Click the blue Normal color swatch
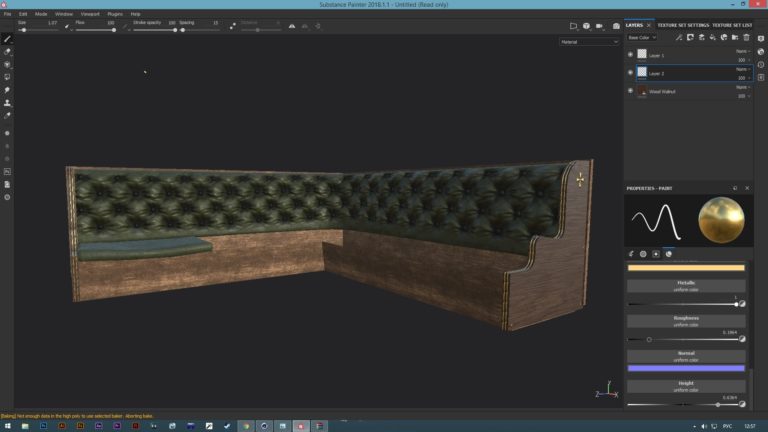Screen dimensions: 768x432 pos(686,368)
